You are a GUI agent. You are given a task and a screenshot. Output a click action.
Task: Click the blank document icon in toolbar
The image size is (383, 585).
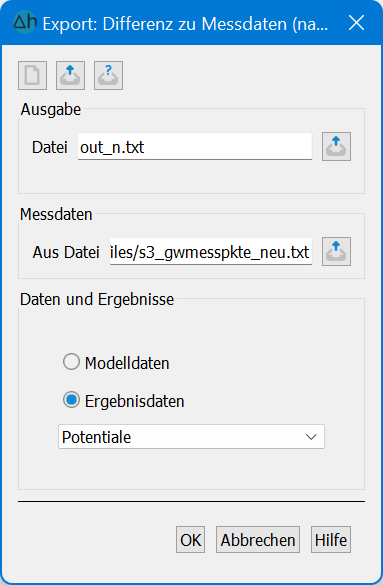(32, 75)
